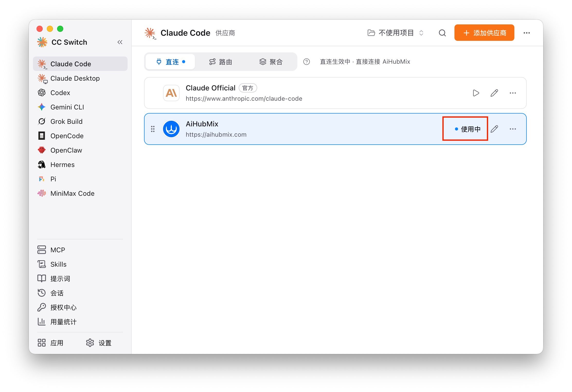Click the search icon in header
Image resolution: width=572 pixels, height=392 pixels.
coord(442,33)
